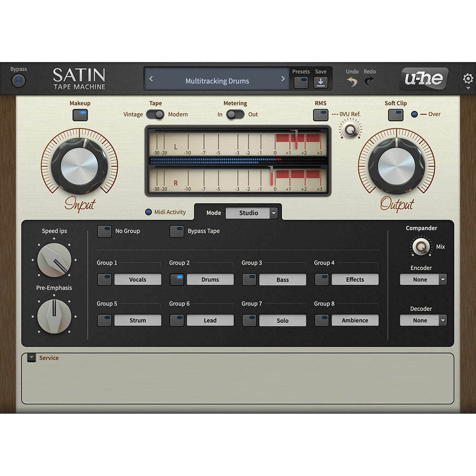Image resolution: width=476 pixels, height=476 pixels.
Task: Open the Presets browser button
Action: (301, 82)
